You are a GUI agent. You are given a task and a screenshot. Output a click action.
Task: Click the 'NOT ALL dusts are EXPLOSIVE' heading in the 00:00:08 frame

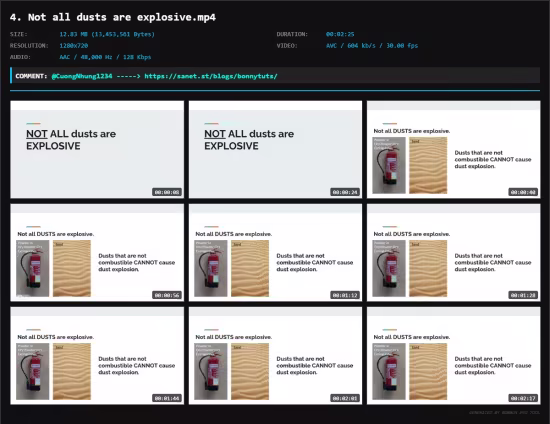[71, 140]
